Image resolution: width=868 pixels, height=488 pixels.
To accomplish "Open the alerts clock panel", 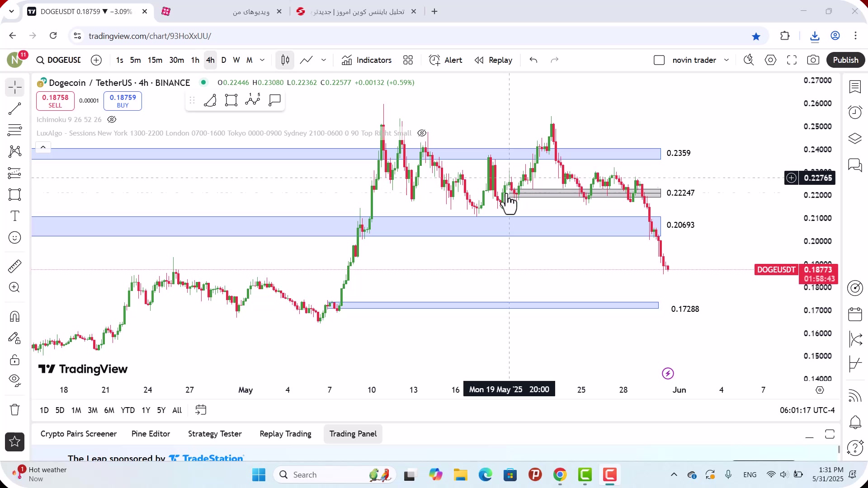I will point(855,112).
